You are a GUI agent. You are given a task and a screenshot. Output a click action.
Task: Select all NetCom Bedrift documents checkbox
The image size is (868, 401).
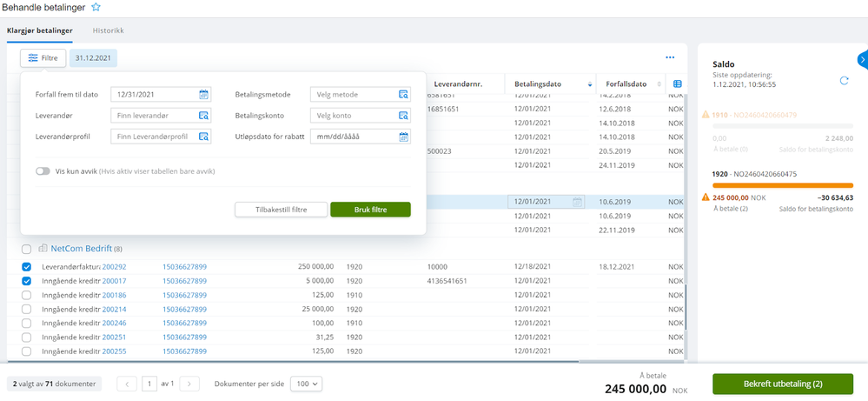[27, 250]
